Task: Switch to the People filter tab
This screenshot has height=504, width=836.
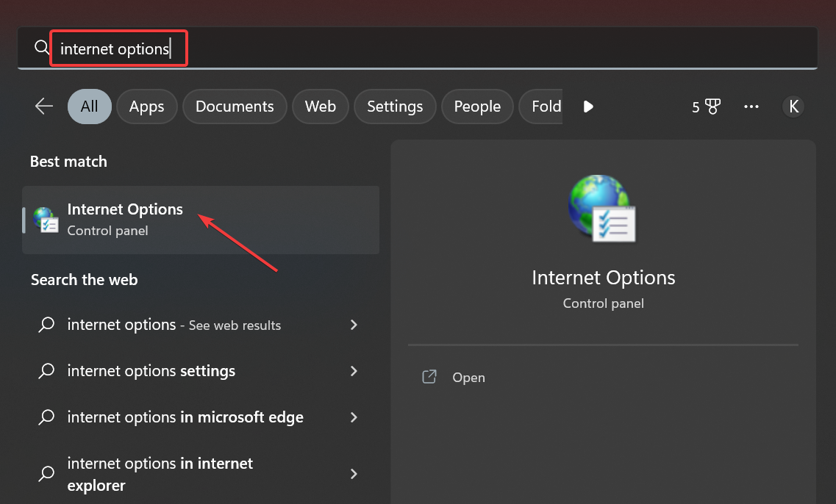Action: pos(477,107)
